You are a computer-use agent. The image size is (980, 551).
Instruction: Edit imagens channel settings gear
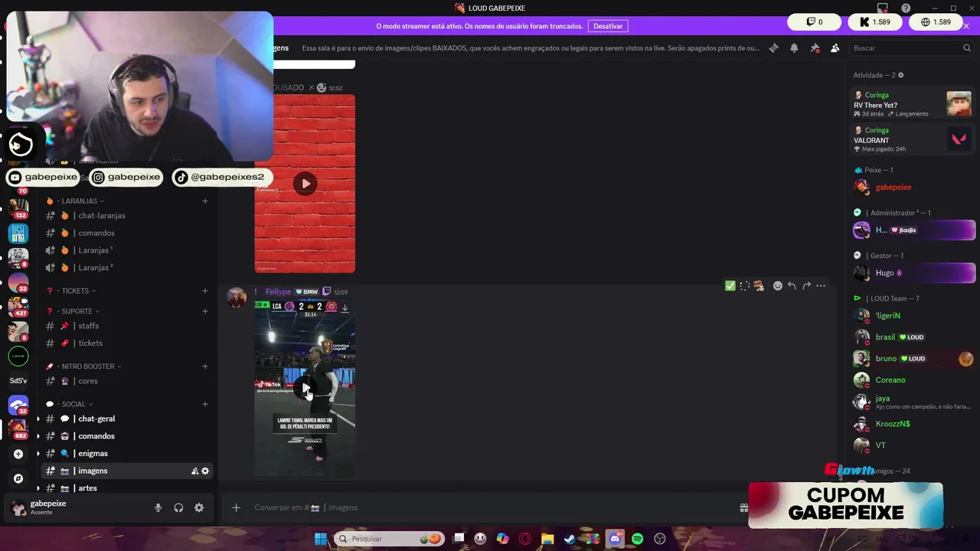click(x=205, y=471)
